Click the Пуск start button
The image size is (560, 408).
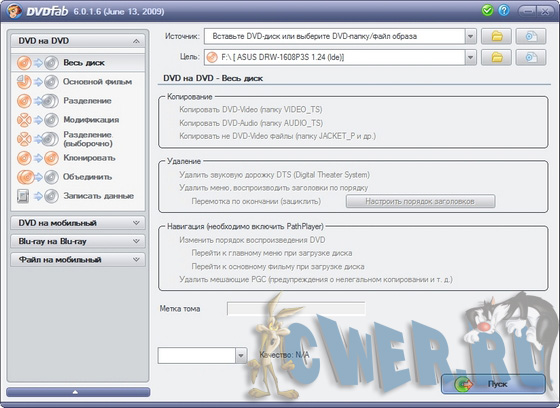click(x=494, y=384)
